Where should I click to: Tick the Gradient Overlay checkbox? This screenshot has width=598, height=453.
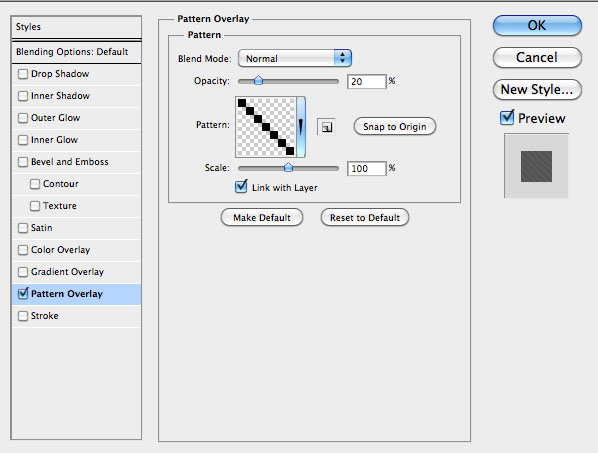pyautogui.click(x=23, y=272)
